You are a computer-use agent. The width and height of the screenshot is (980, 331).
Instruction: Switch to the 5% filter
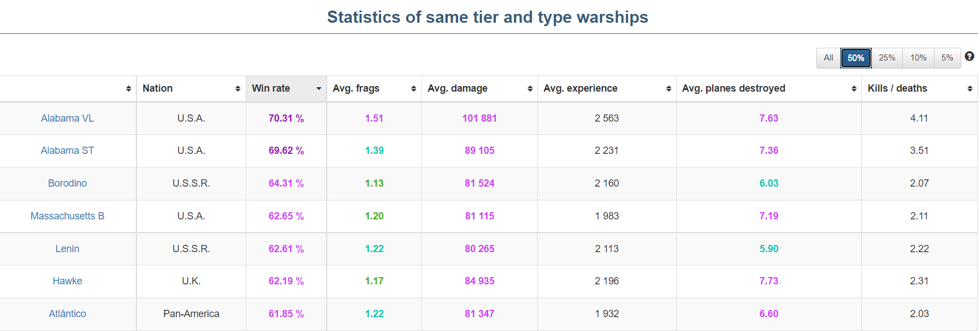point(947,58)
